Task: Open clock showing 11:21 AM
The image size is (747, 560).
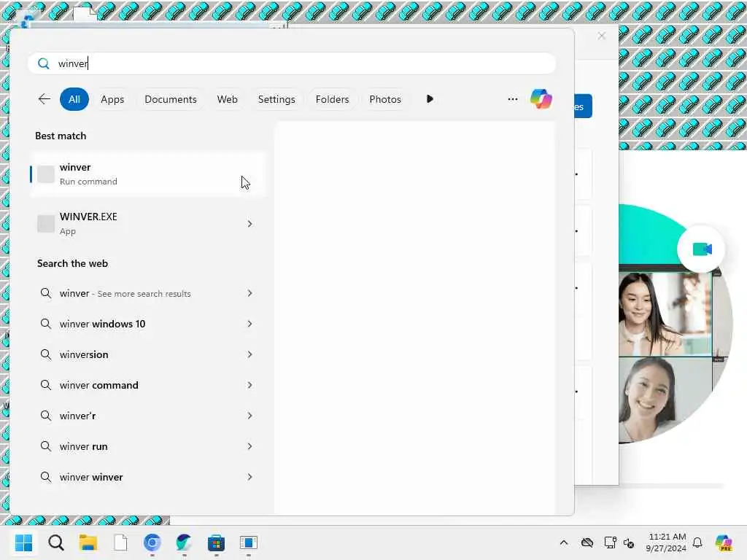Action: pos(666,542)
